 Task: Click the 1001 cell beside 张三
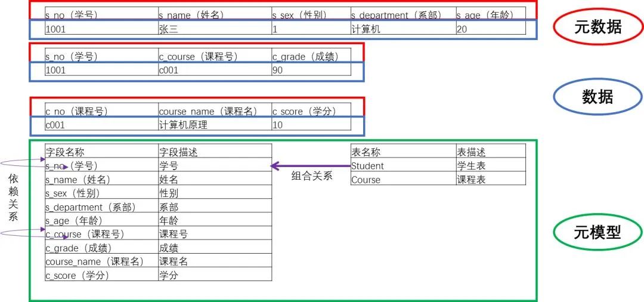coord(102,27)
